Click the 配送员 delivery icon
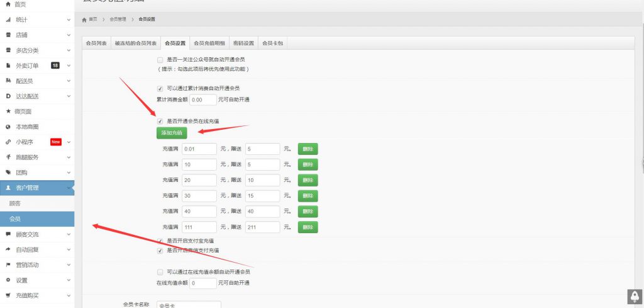Screen dimensions: 644x308 (x=8, y=81)
